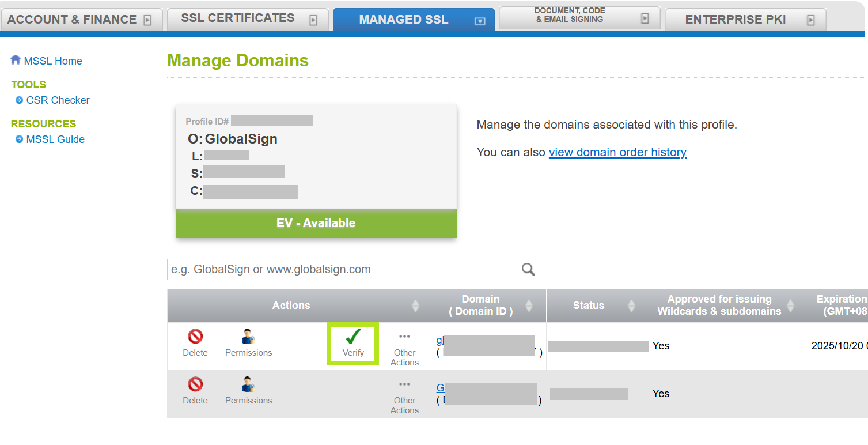The image size is (868, 445).
Task: Open the CSR Checker tool link
Action: click(x=58, y=100)
